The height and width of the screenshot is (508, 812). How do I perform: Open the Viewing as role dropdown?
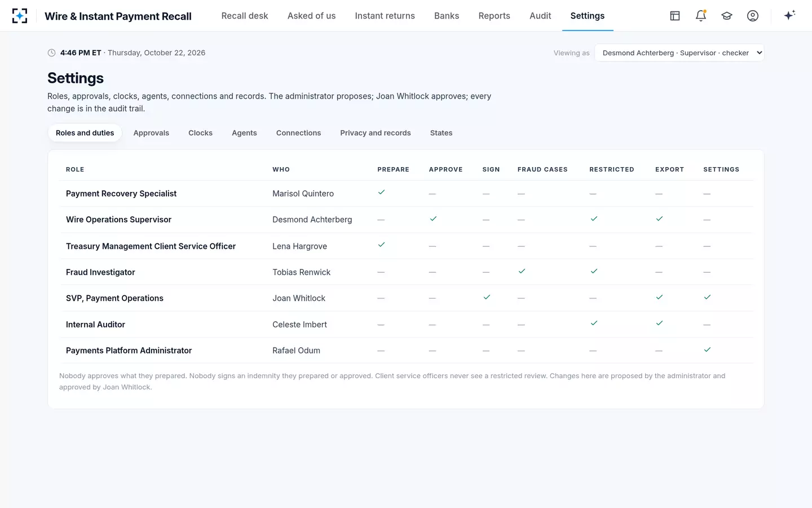click(x=679, y=53)
